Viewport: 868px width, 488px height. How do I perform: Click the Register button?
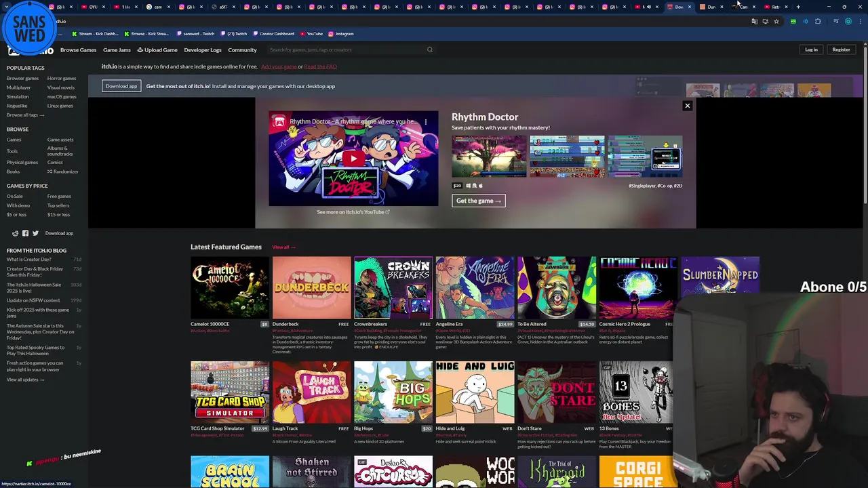pyautogui.click(x=841, y=49)
